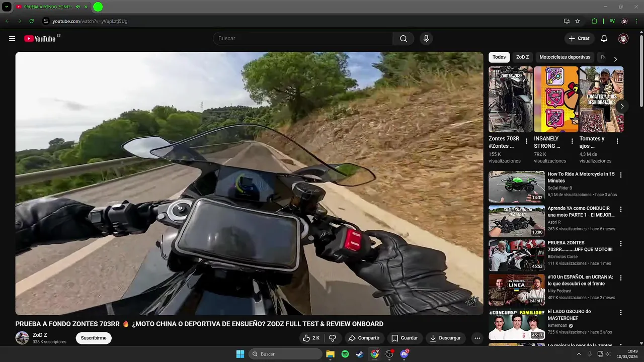Open Chrome media controls icon
This screenshot has height=362, width=644.
tap(612, 21)
